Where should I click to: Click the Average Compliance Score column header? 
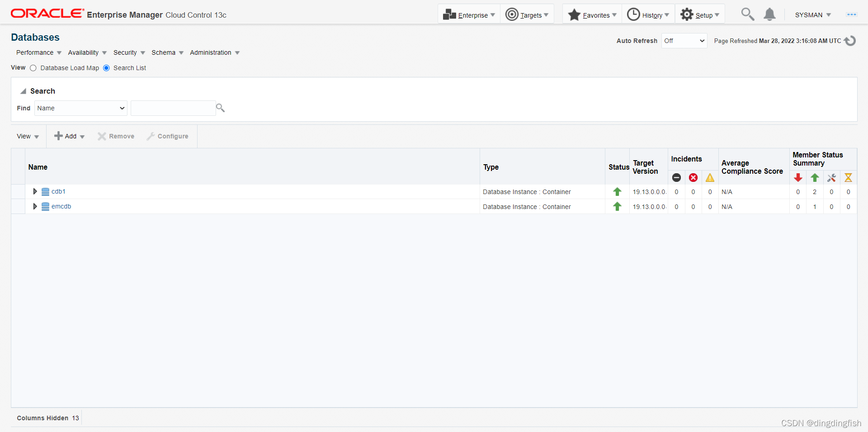tap(752, 167)
